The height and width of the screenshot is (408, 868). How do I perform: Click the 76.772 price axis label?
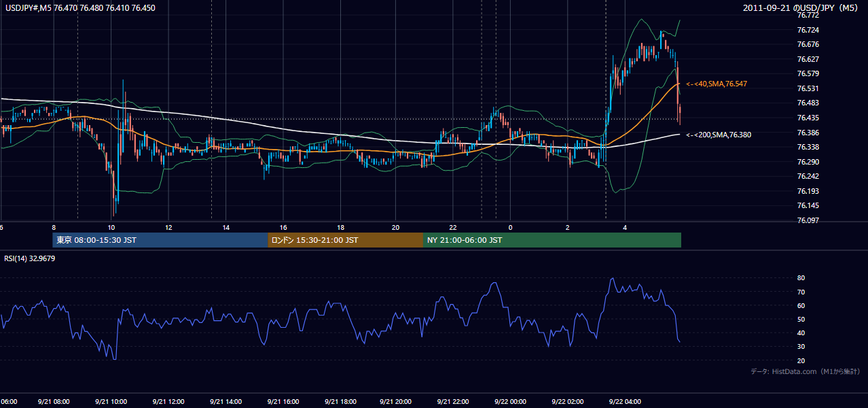click(x=808, y=15)
